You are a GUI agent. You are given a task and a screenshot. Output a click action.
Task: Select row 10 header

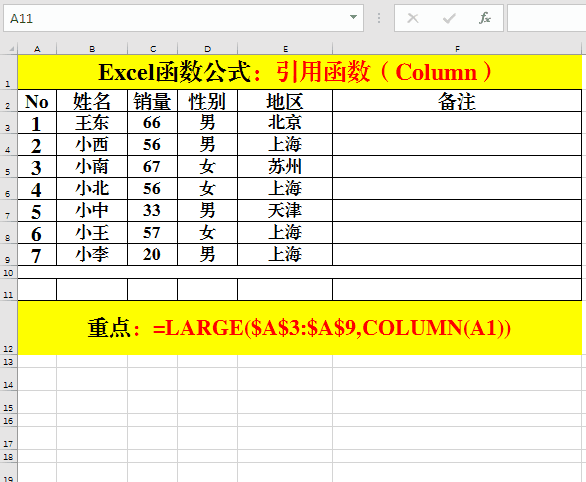pyautogui.click(x=8, y=272)
